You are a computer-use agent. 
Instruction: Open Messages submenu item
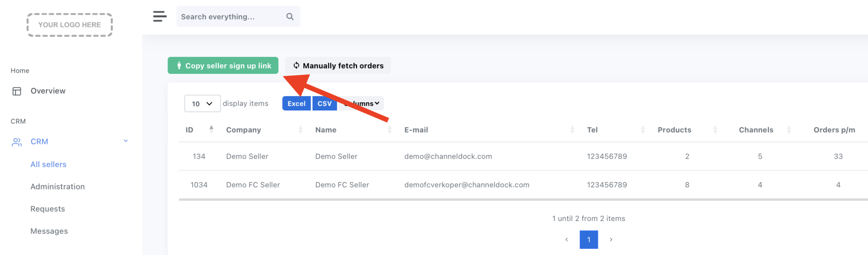[49, 231]
